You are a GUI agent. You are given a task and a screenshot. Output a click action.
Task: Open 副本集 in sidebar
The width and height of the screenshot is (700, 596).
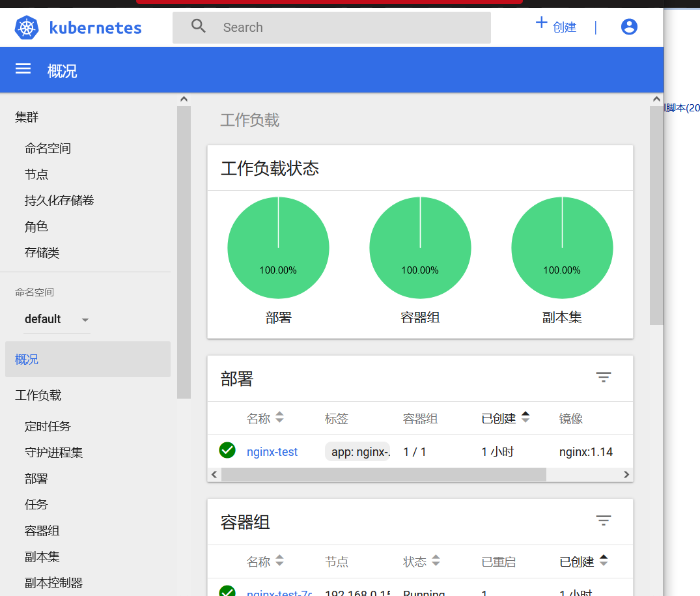(x=42, y=557)
